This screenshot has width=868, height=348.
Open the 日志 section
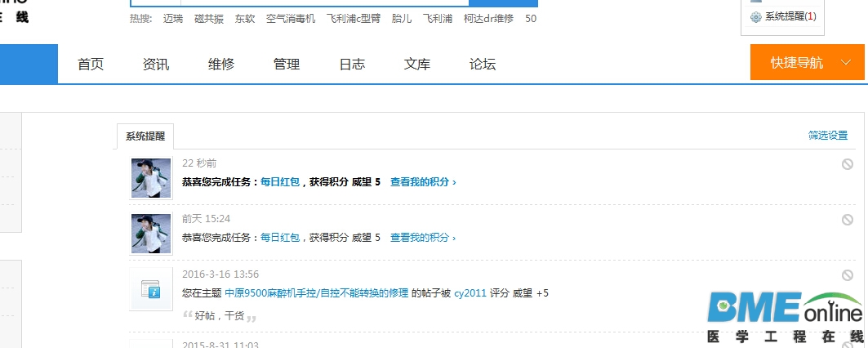point(352,65)
